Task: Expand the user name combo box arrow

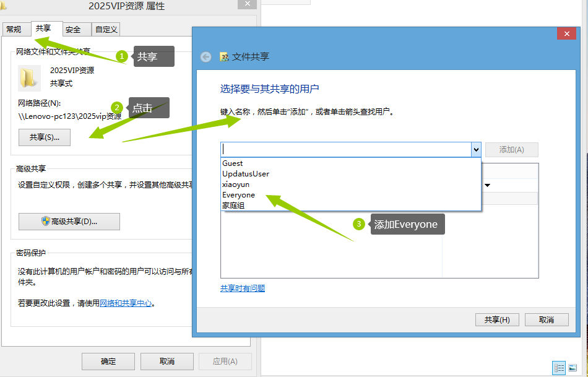Action: point(476,150)
